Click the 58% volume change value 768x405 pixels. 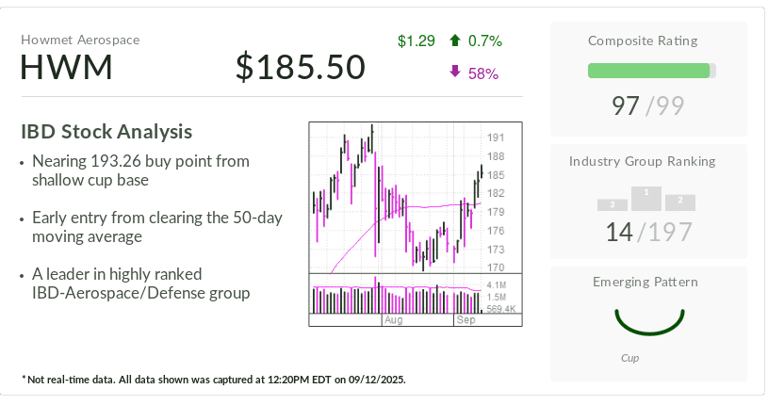[483, 73]
